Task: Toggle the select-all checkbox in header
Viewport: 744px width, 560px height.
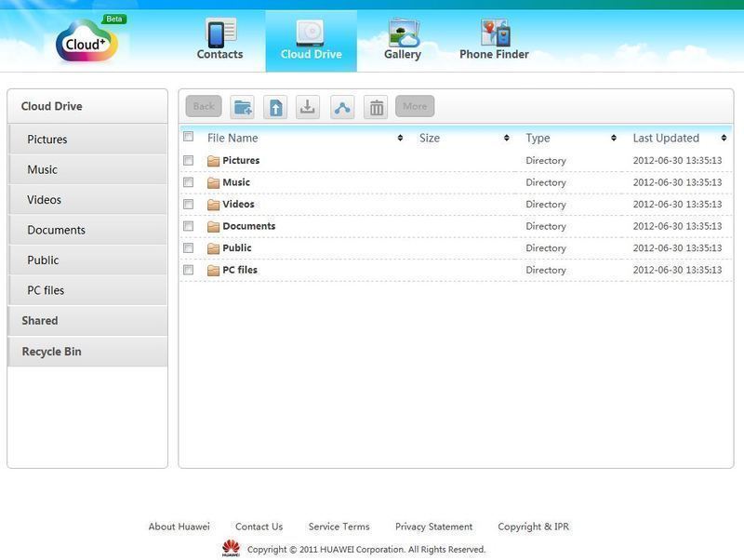Action: (189, 137)
